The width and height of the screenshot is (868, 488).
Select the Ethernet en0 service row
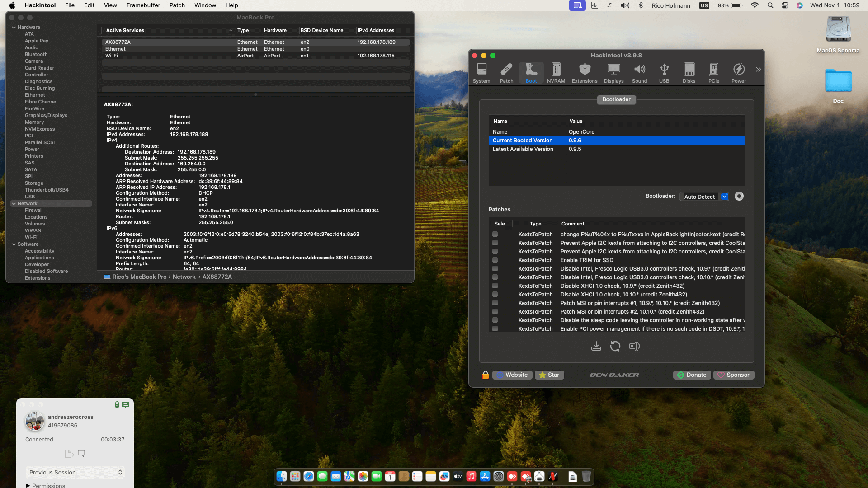pos(256,49)
